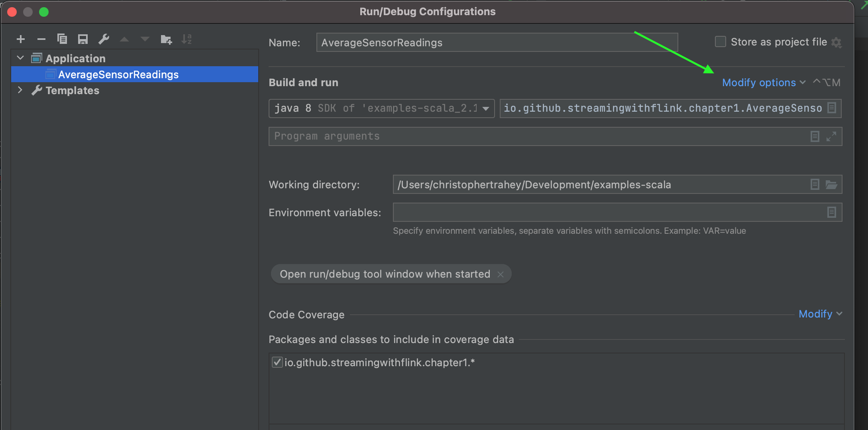Remove Open run/debug tool window tag

[x=501, y=274]
